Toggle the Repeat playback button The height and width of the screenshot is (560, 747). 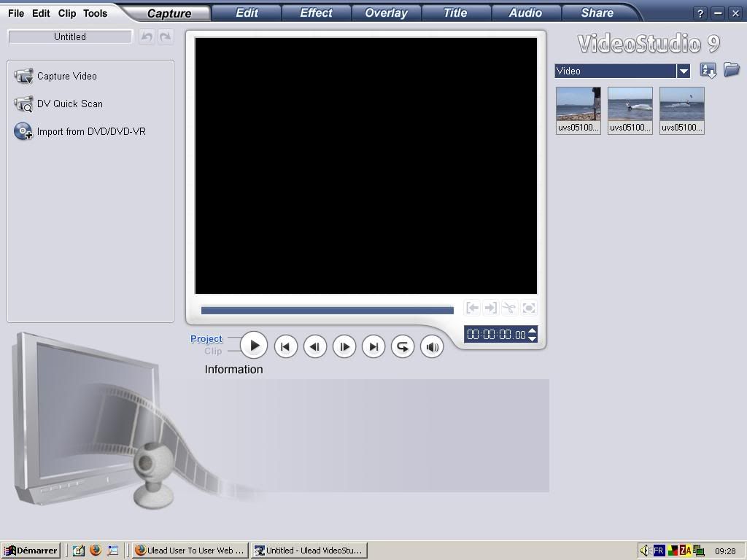403,347
